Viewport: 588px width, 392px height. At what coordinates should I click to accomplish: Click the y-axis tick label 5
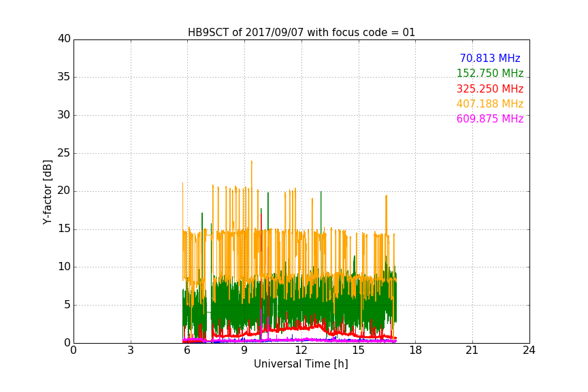(x=67, y=305)
